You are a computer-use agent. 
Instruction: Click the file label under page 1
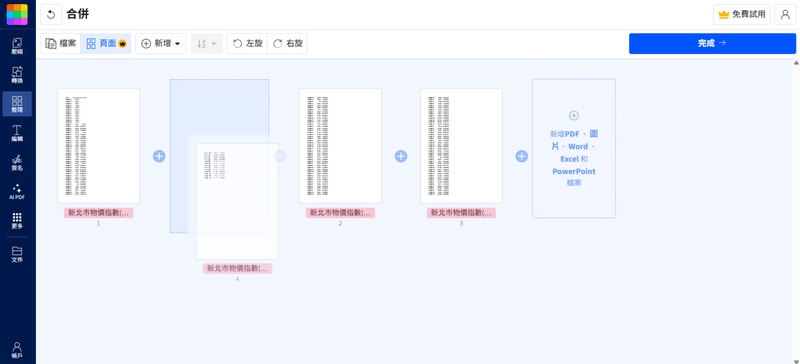tap(98, 213)
